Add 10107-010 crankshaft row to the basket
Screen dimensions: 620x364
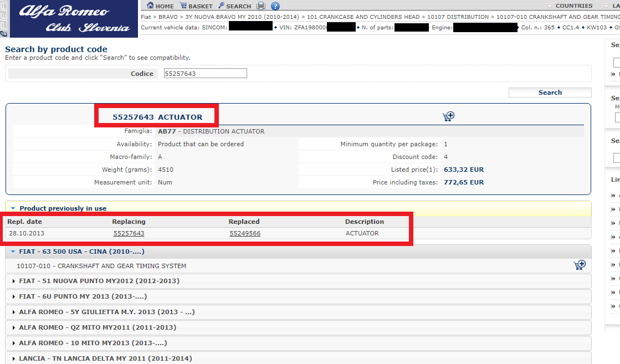(x=580, y=265)
